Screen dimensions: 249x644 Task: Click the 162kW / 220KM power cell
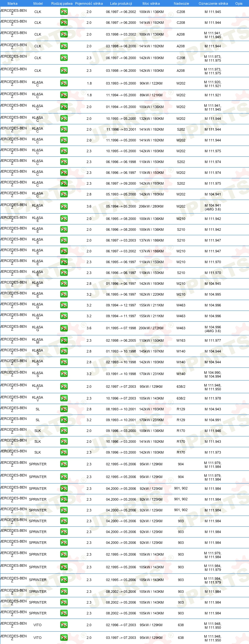[x=151, y=294]
